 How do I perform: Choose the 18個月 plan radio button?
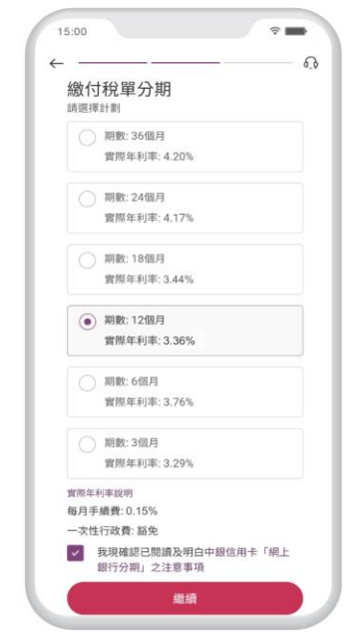click(x=87, y=261)
